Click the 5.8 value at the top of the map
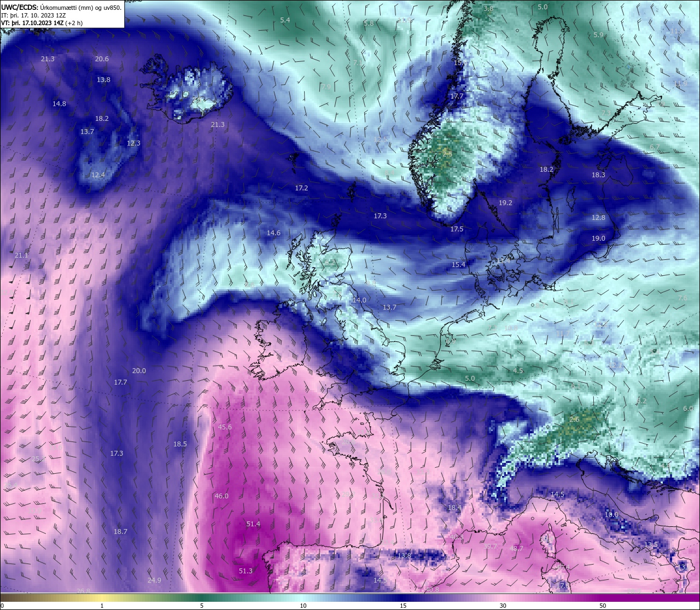Image resolution: width=700 pixels, height=610 pixels. (369, 24)
